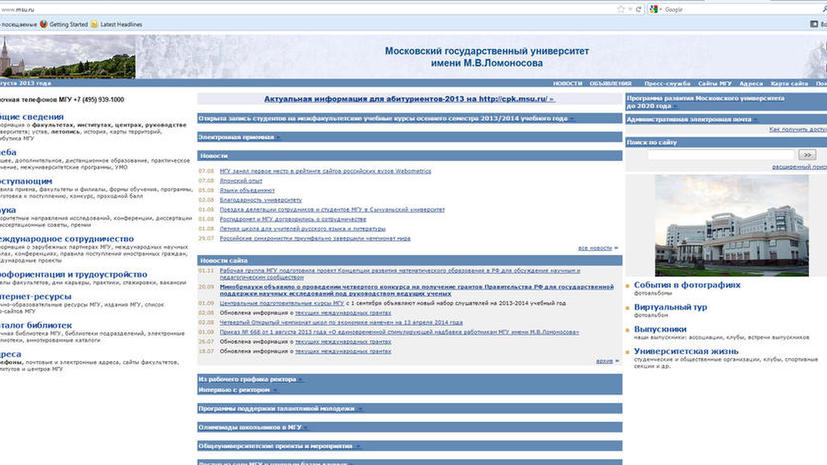Click into the Поиск по сайту field
Screen dimensions: 827x465
click(720, 154)
